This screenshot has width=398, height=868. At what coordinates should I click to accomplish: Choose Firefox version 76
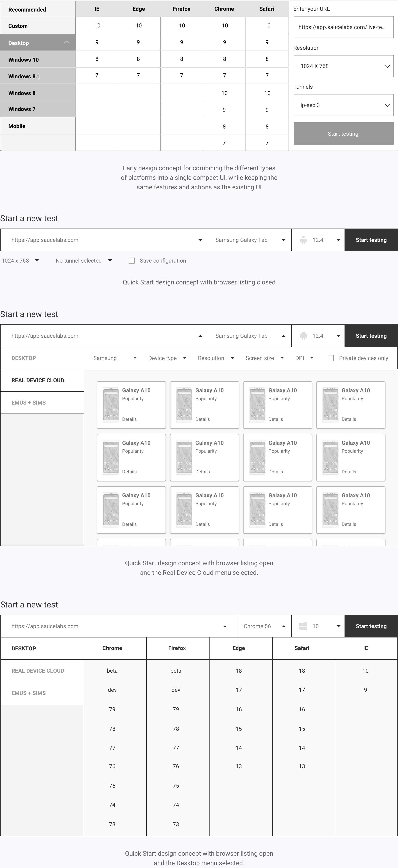coord(176,766)
